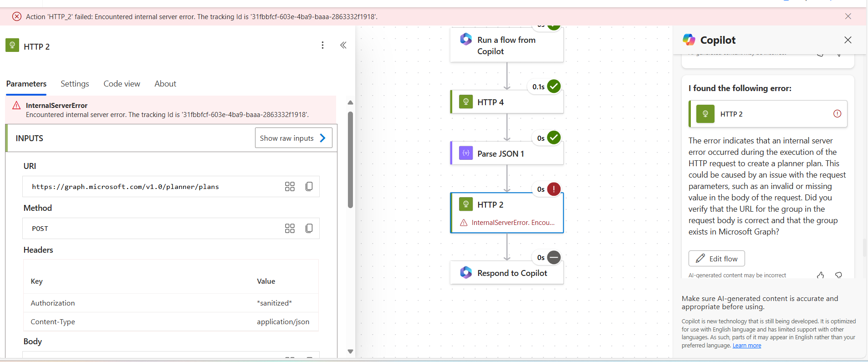Screen dimensions: 868x362
Task: Click the scroll-up arrow of parameters panel
Action: 350,103
